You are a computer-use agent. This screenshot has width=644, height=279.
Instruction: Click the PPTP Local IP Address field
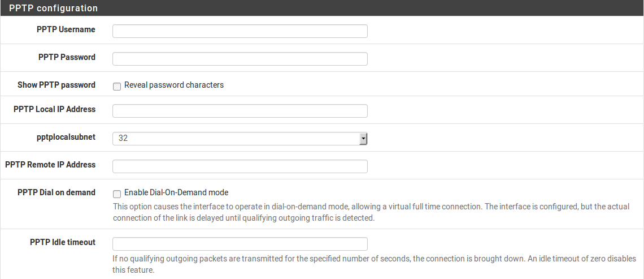[x=240, y=111]
